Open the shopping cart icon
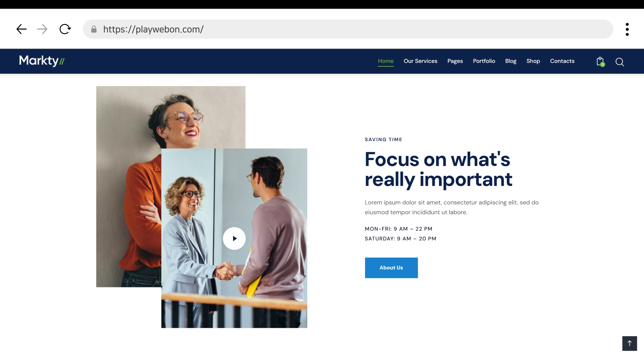Image resolution: width=644 pixels, height=362 pixels. click(x=600, y=62)
